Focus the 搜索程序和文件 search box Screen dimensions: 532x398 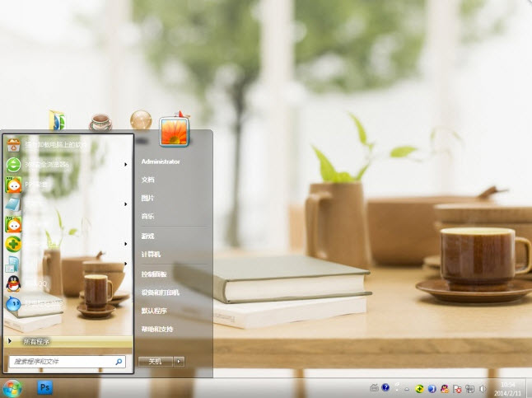point(68,362)
